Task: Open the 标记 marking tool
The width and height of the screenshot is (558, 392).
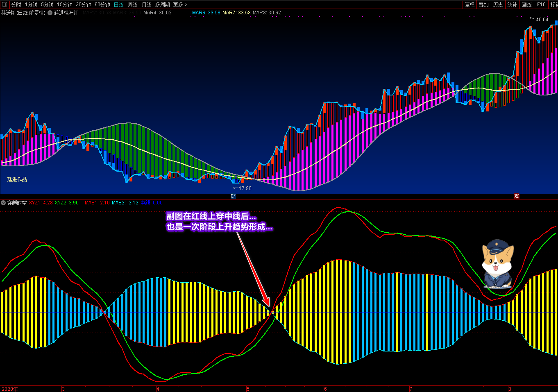Action: [x=553, y=5]
